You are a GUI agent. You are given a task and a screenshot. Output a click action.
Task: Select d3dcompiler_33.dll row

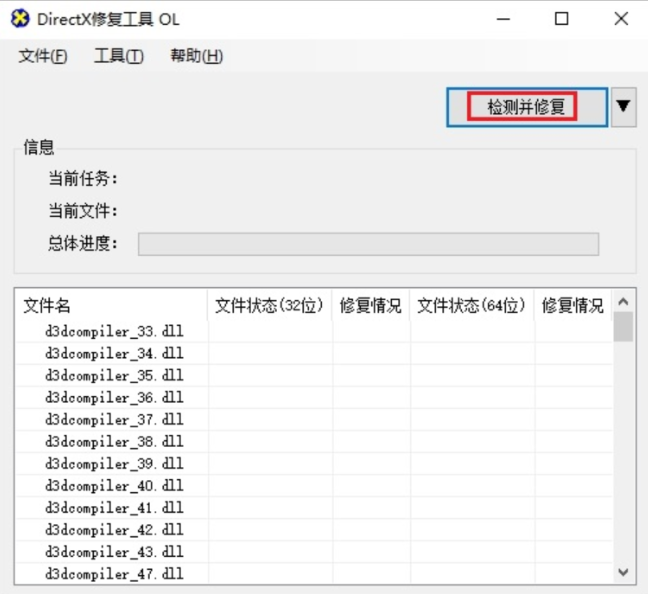[x=314, y=331]
